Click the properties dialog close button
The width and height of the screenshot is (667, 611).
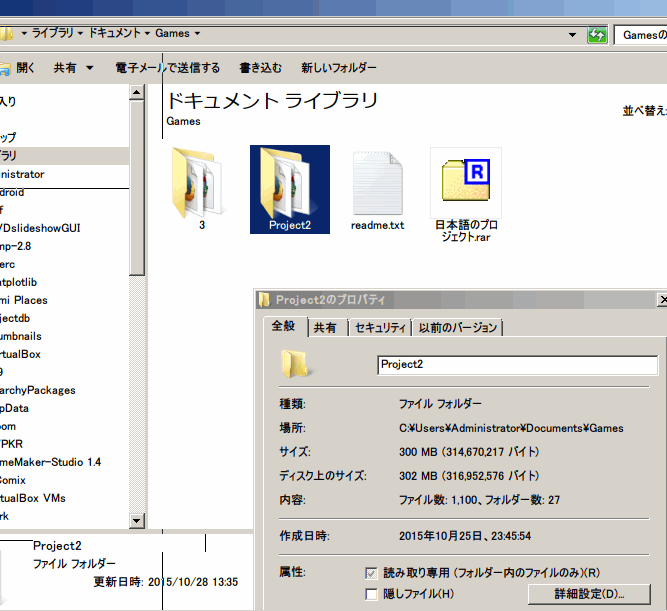[662, 300]
